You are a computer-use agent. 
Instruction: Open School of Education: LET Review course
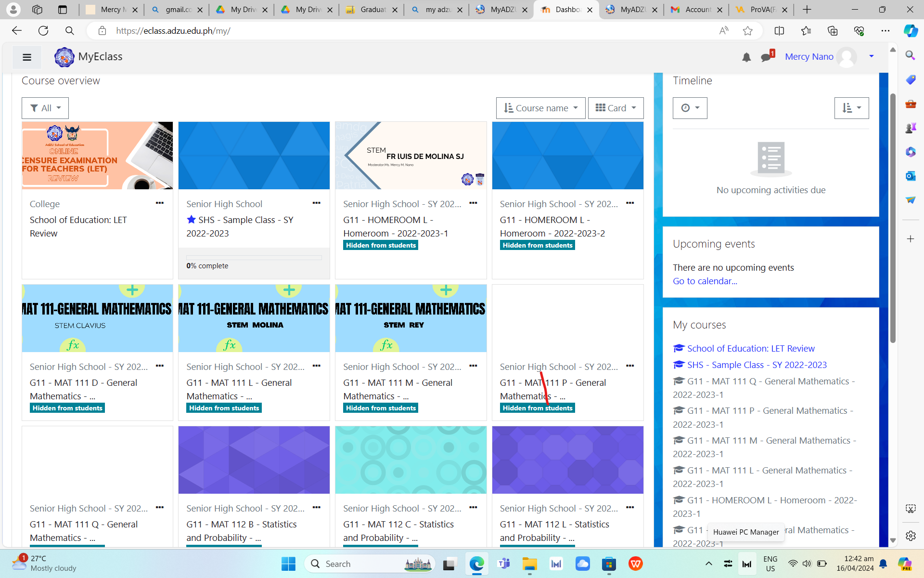(x=750, y=348)
